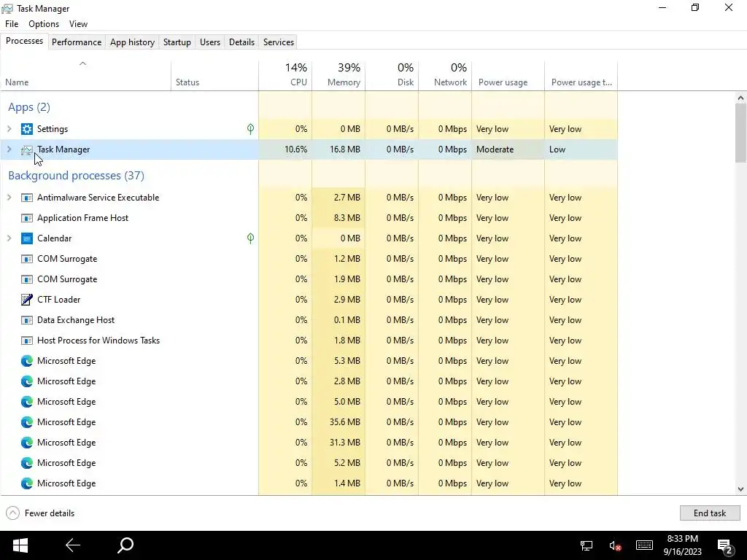
Task: Open the File menu
Action: [x=12, y=24]
